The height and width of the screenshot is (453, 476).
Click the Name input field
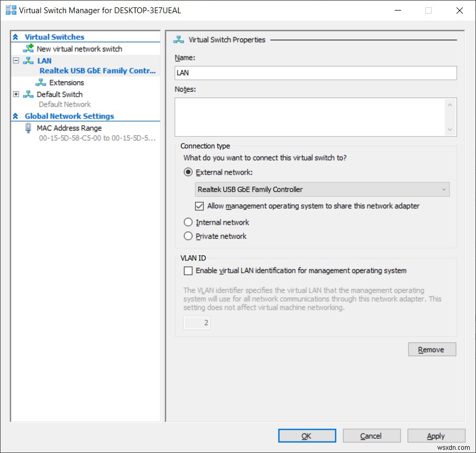click(x=316, y=73)
